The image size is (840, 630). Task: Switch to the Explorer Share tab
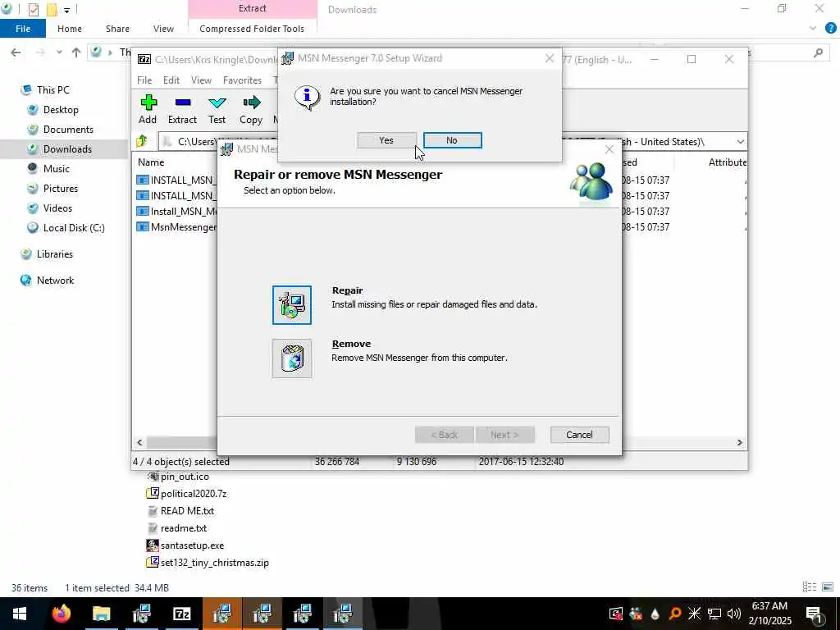117,29
